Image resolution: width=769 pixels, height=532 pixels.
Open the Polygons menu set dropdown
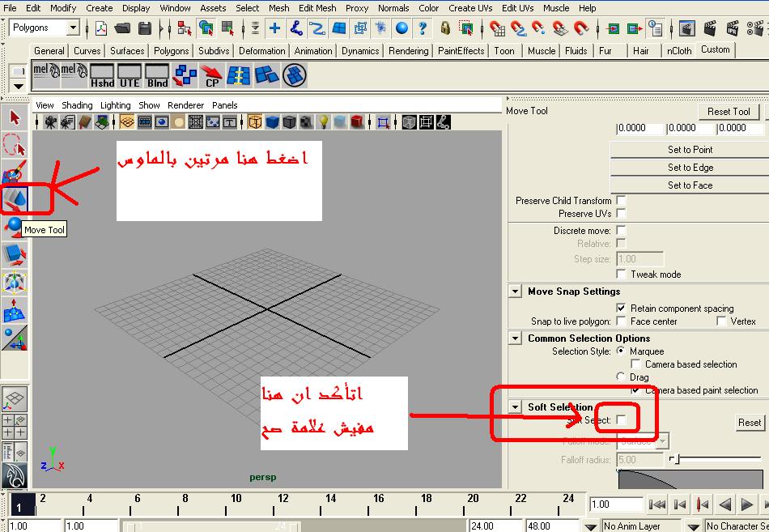[x=73, y=28]
